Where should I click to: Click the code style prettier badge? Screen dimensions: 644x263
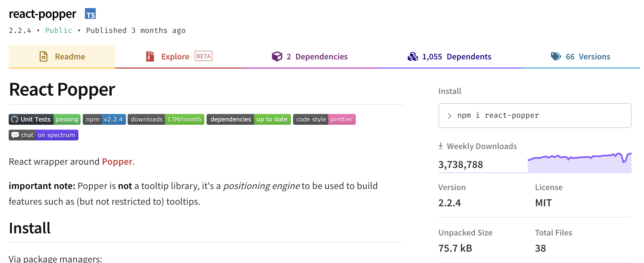click(x=324, y=119)
